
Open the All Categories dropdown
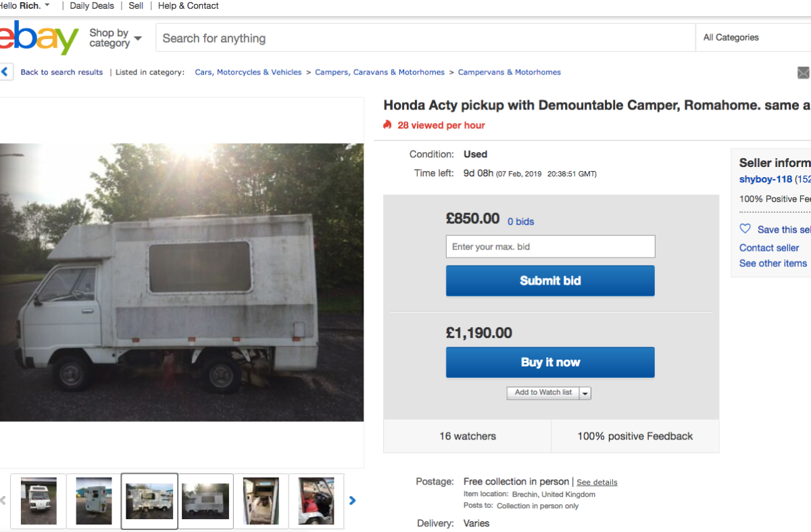pos(750,38)
